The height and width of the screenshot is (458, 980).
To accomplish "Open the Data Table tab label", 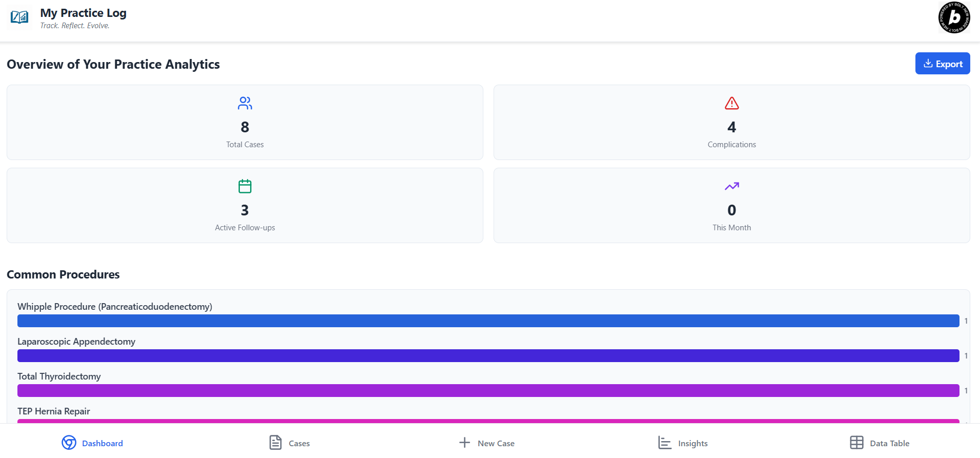I will point(890,444).
